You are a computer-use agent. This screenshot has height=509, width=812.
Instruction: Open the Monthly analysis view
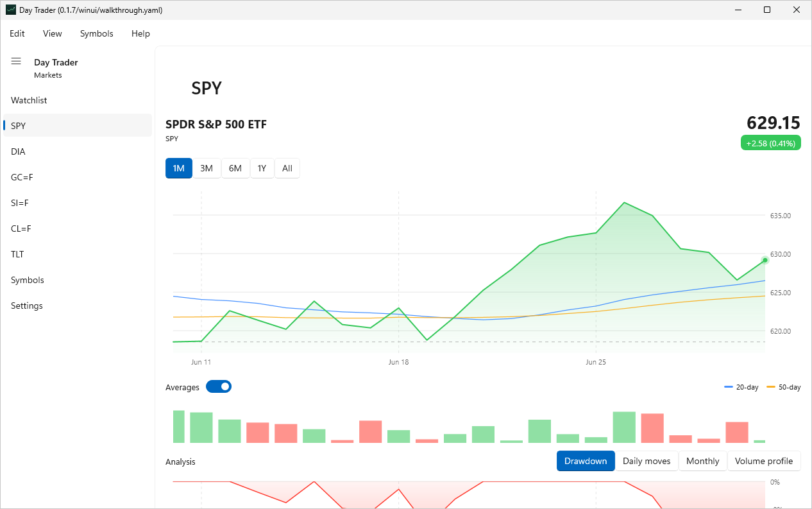[703, 461]
